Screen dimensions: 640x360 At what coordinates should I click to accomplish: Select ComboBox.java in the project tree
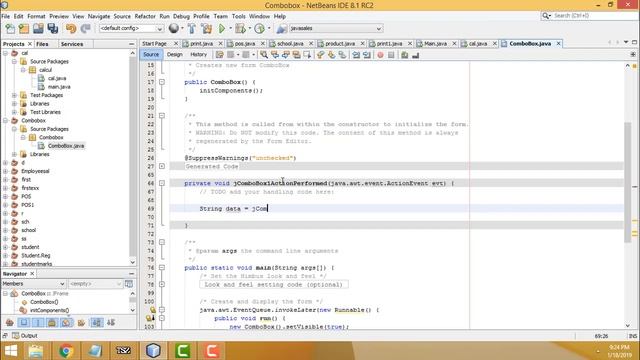(x=66, y=146)
